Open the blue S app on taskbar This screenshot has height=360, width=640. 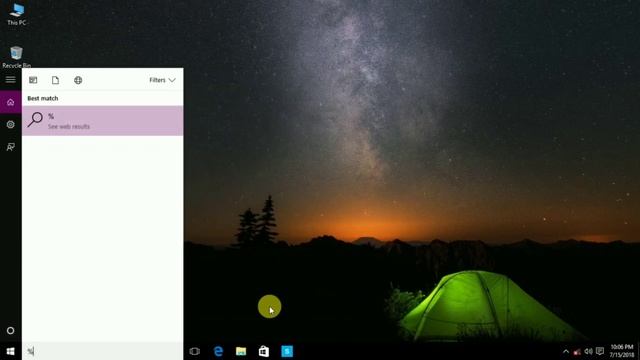coord(287,351)
